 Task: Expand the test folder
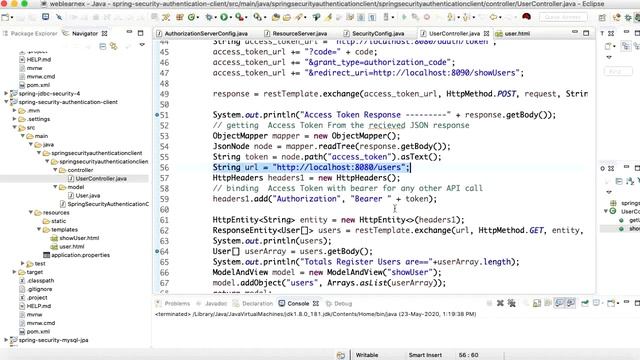[x=23, y=263]
